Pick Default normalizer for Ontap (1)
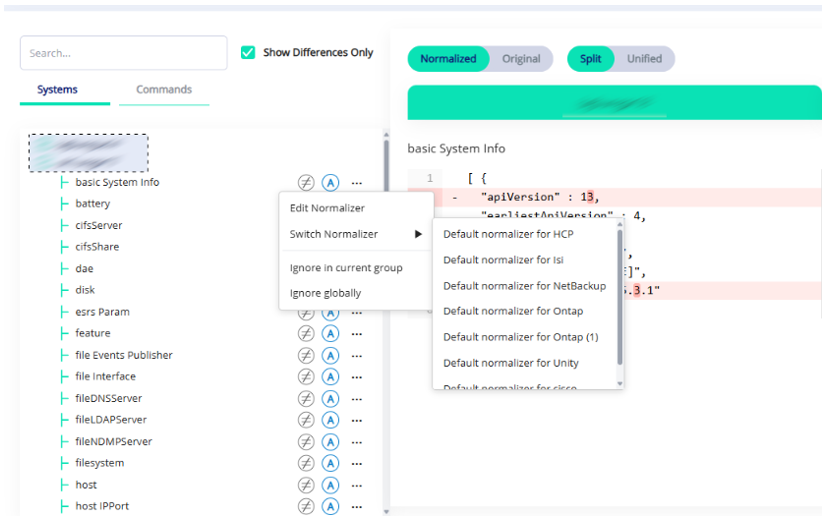The image size is (840, 522). [521, 337]
